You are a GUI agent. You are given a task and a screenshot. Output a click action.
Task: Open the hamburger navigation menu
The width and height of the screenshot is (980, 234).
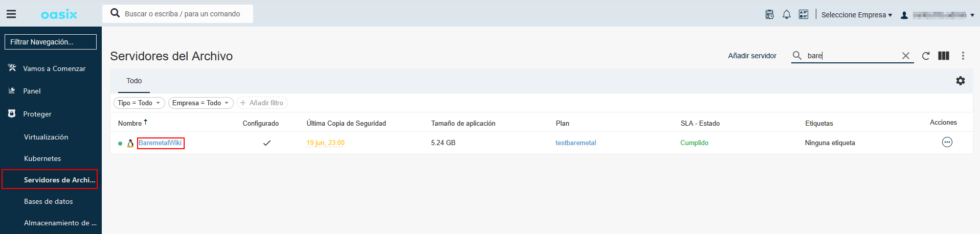(x=11, y=14)
